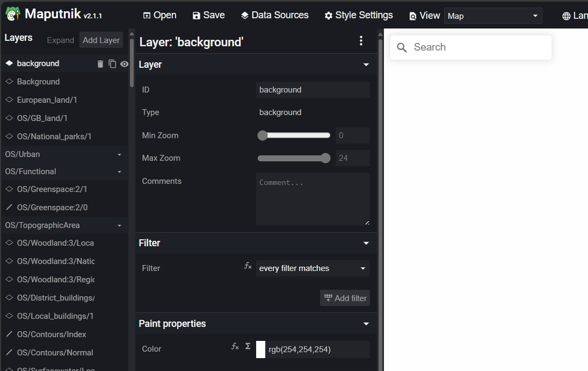Image resolution: width=588 pixels, height=371 pixels.
Task: Open the white background color swatch
Action: click(x=261, y=349)
